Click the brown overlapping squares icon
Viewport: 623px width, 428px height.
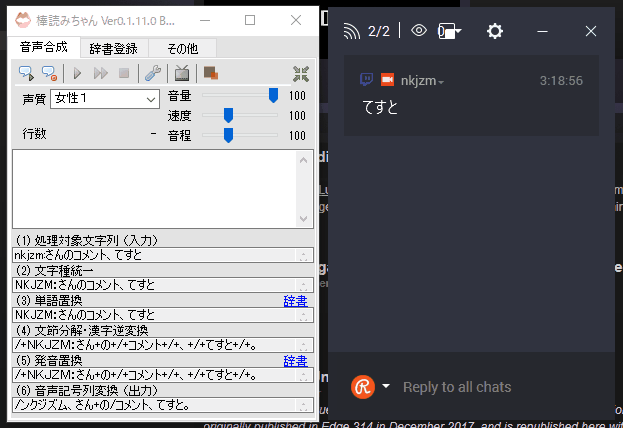coord(211,73)
